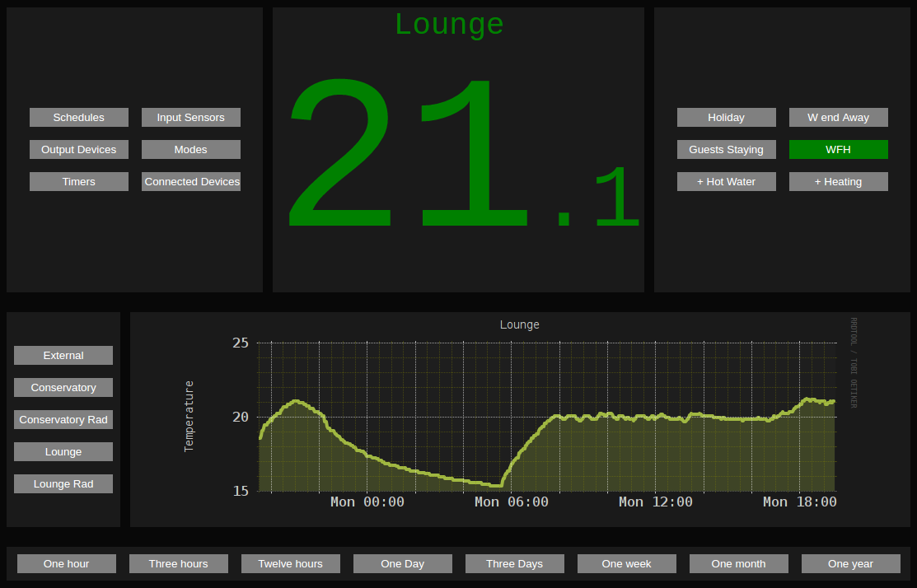Open the Output Devices panel
The image size is (917, 588).
78,149
